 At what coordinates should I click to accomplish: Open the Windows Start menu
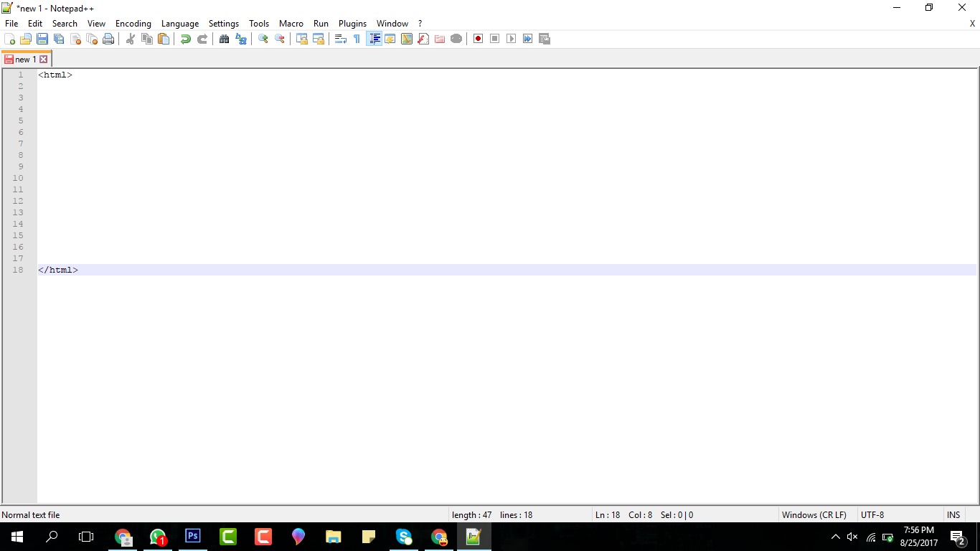[x=17, y=537]
